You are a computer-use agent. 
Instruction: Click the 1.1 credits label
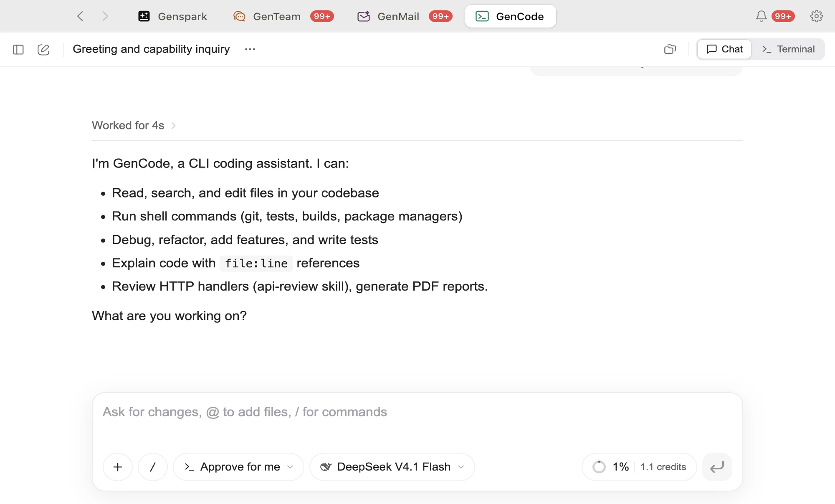pos(663,467)
